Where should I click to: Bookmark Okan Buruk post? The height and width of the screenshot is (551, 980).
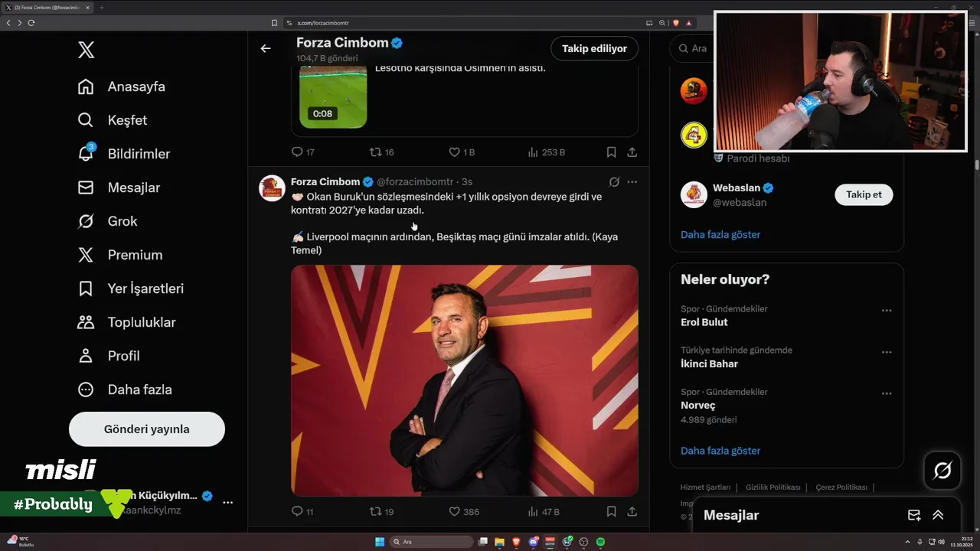pyautogui.click(x=611, y=511)
